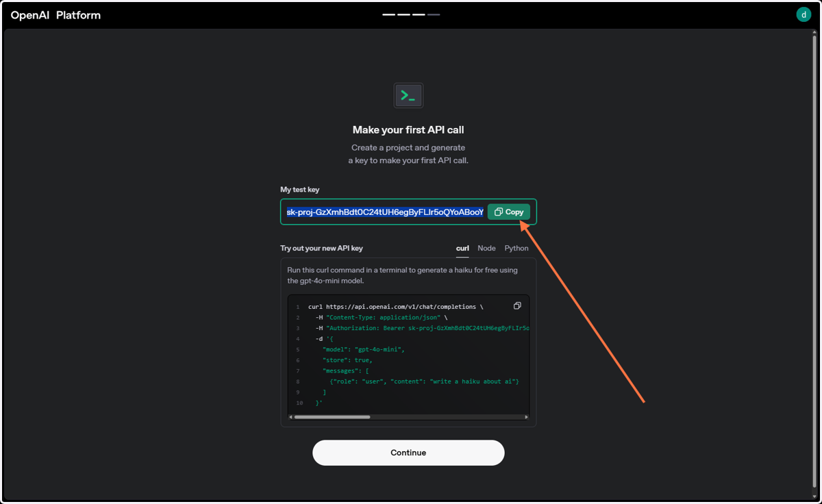The height and width of the screenshot is (504, 822).
Task: Click left arrow of code scrollbar
Action: [x=291, y=417]
